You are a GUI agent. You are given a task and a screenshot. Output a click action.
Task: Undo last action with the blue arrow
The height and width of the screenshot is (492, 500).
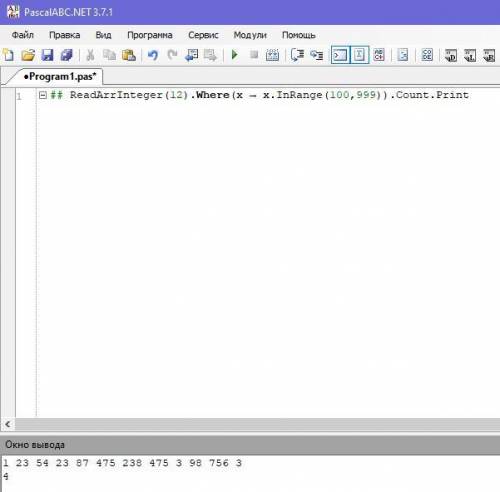pyautogui.click(x=153, y=55)
